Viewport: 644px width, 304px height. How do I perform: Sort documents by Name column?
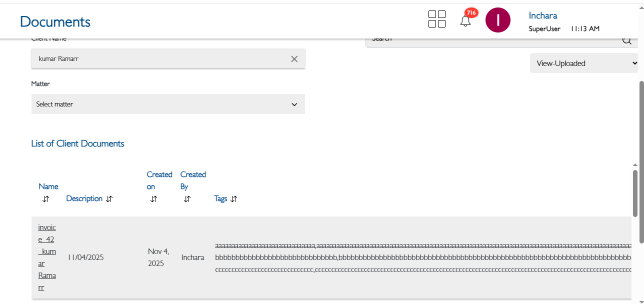46,199
